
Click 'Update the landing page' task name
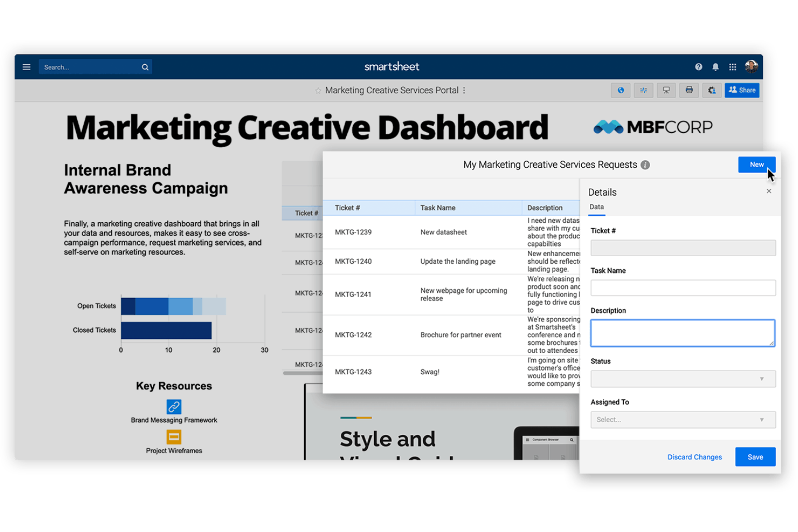pyautogui.click(x=458, y=261)
